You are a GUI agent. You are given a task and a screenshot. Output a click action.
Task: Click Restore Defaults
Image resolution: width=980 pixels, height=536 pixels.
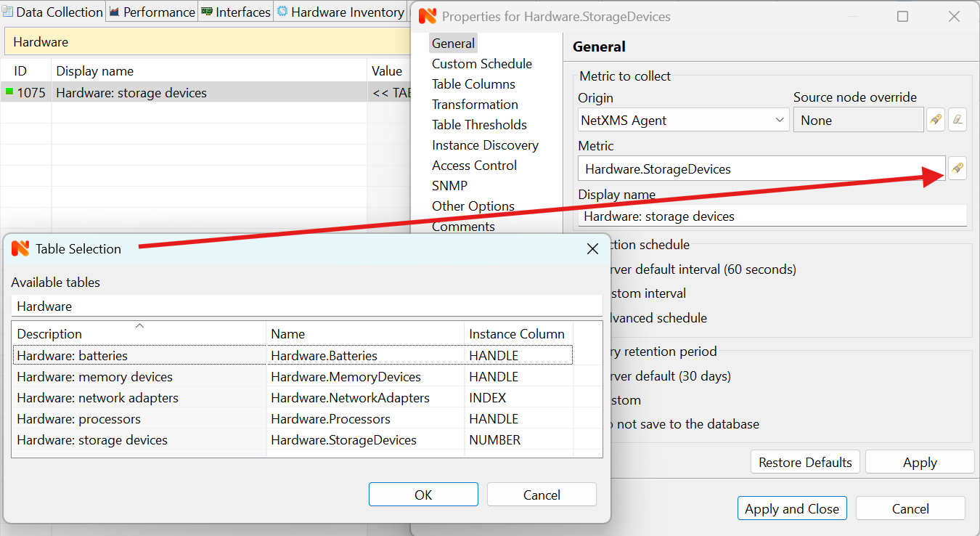pyautogui.click(x=804, y=461)
